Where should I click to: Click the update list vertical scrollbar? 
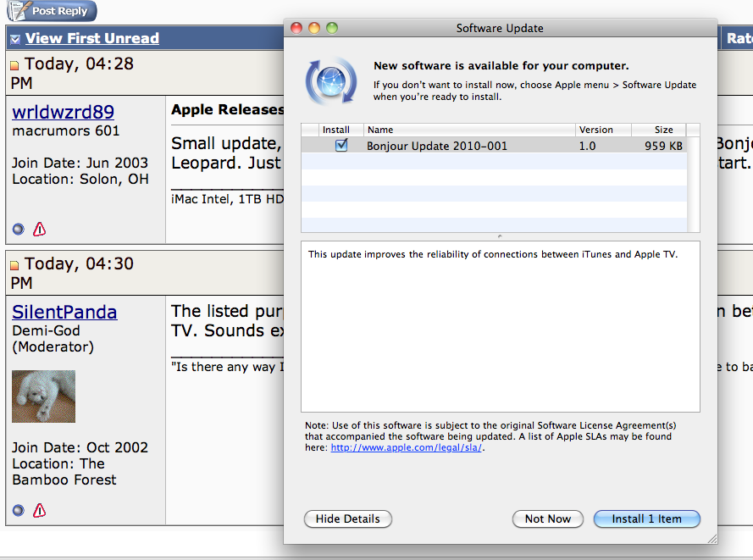[x=693, y=185]
